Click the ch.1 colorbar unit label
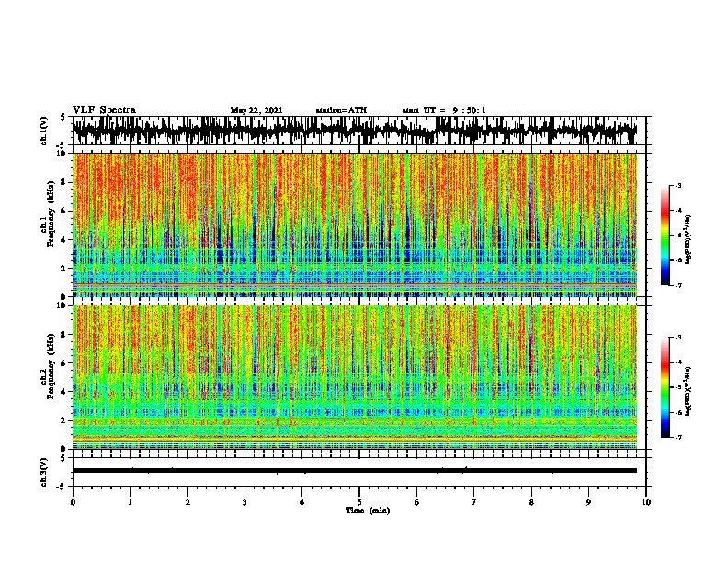 pos(688,240)
